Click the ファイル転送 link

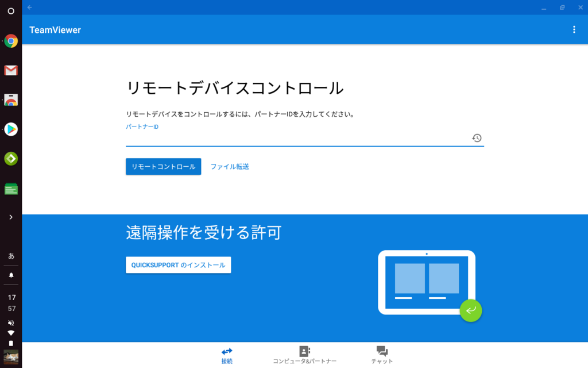point(230,166)
